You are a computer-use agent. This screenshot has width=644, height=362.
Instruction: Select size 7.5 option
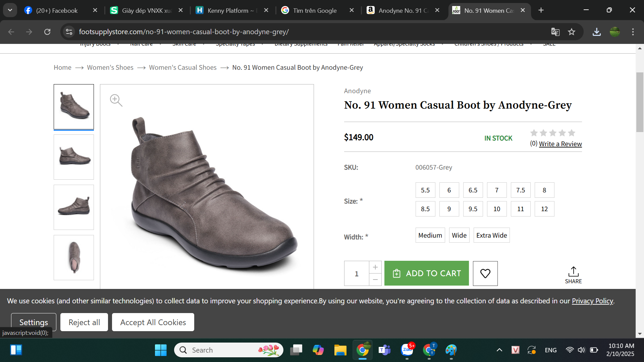(x=520, y=190)
